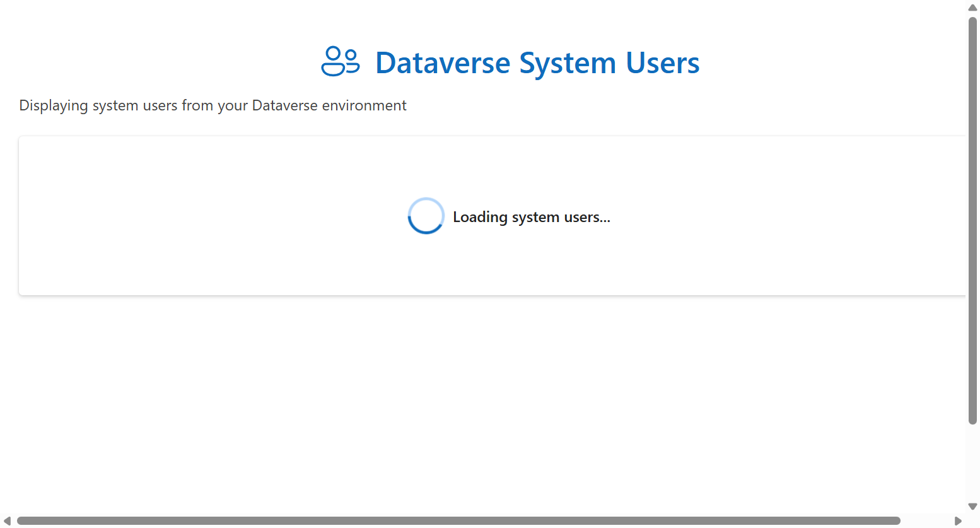Click the environment description subtitle text
980x528 pixels.
(213, 105)
